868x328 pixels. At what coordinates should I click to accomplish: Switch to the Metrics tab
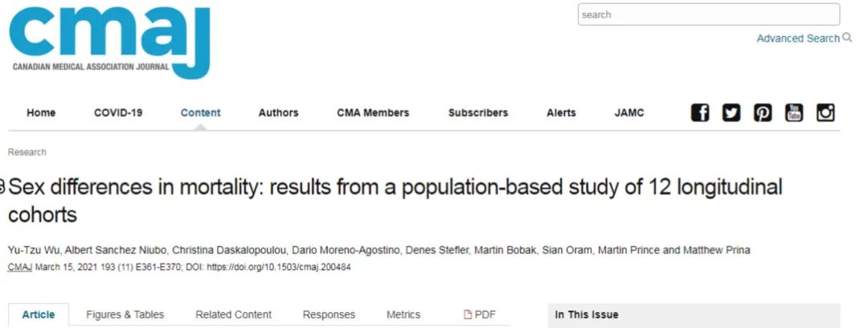[x=403, y=314]
